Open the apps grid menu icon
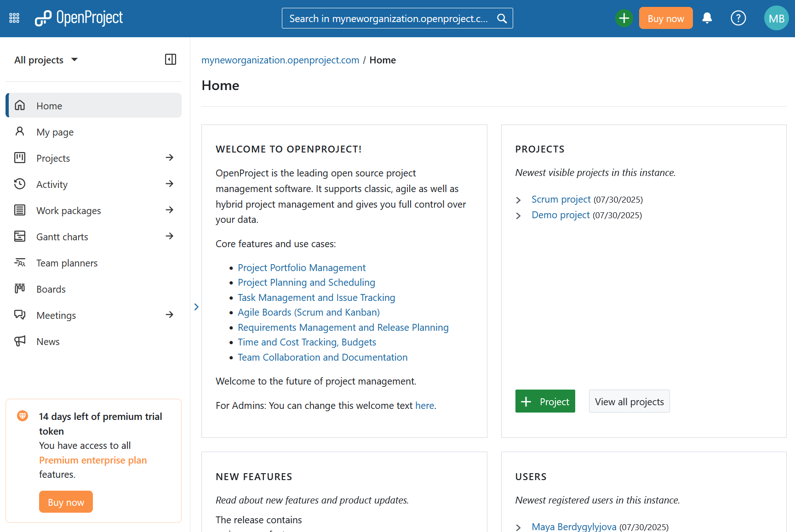This screenshot has width=795, height=532. (14, 18)
